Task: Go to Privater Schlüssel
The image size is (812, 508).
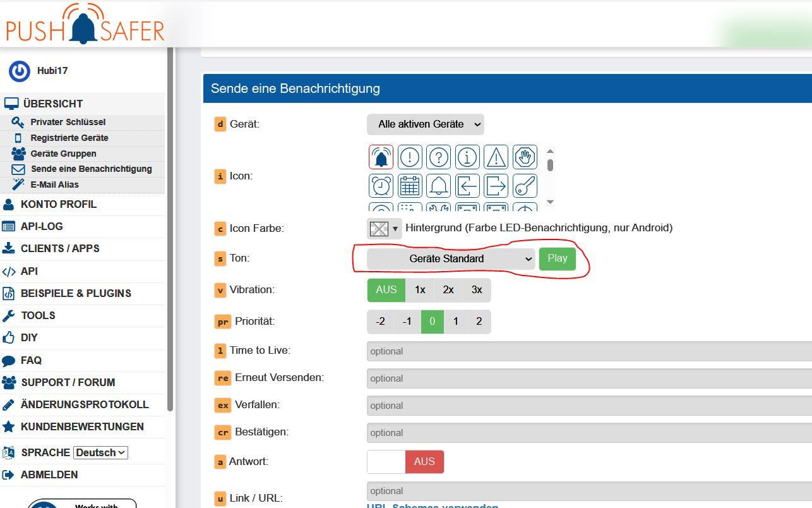Action: click(68, 122)
